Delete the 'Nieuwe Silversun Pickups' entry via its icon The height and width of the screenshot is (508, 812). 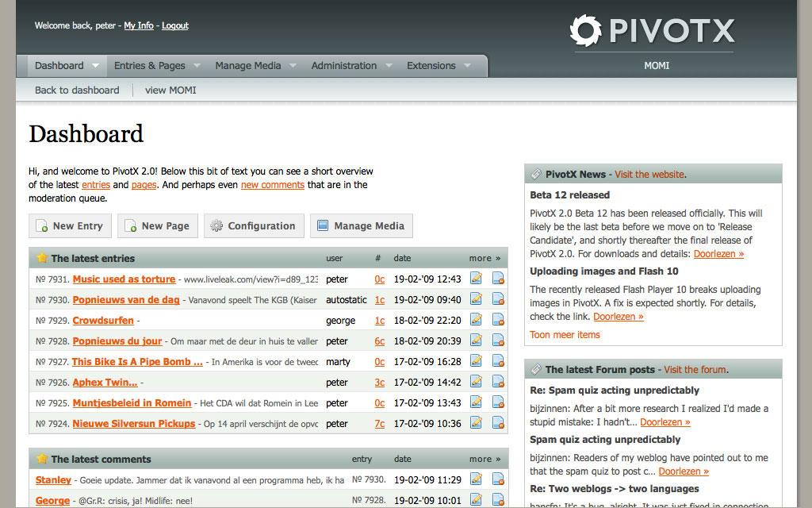point(498,423)
